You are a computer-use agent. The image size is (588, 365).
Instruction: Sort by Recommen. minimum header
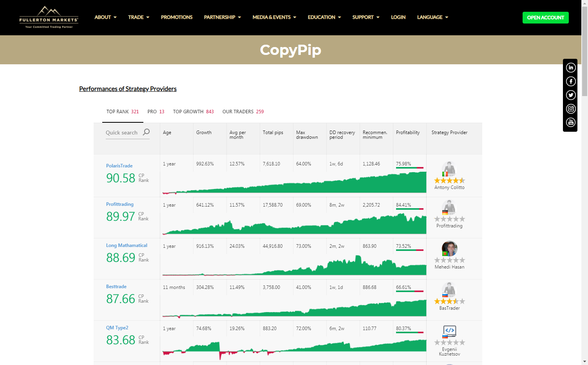(x=375, y=135)
